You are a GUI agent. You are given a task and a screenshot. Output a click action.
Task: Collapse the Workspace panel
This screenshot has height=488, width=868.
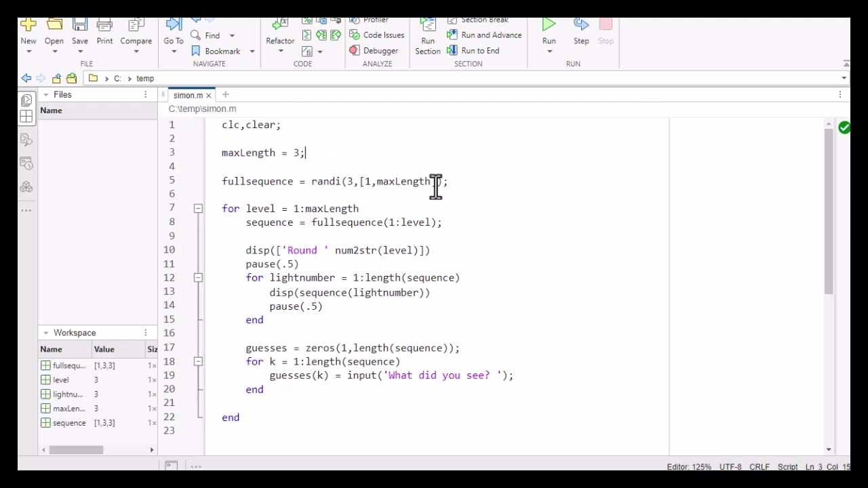(46, 333)
